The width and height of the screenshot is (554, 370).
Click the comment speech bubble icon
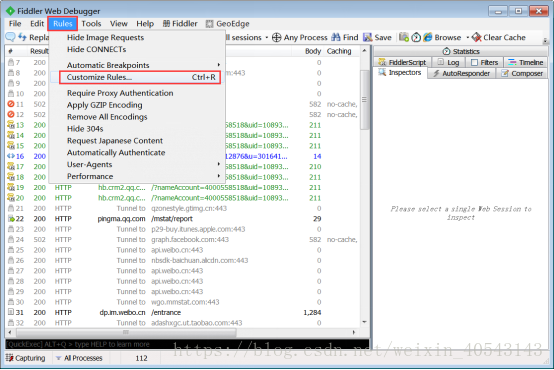point(11,37)
